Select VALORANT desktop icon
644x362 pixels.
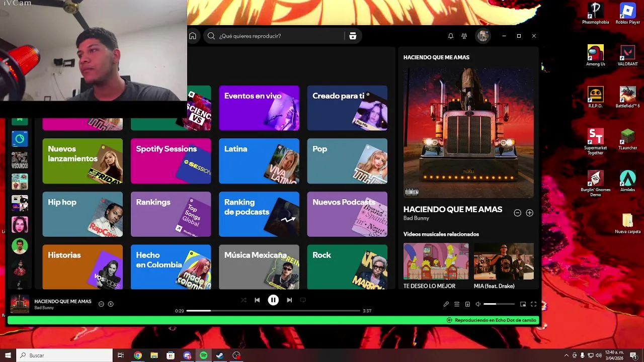627,55
